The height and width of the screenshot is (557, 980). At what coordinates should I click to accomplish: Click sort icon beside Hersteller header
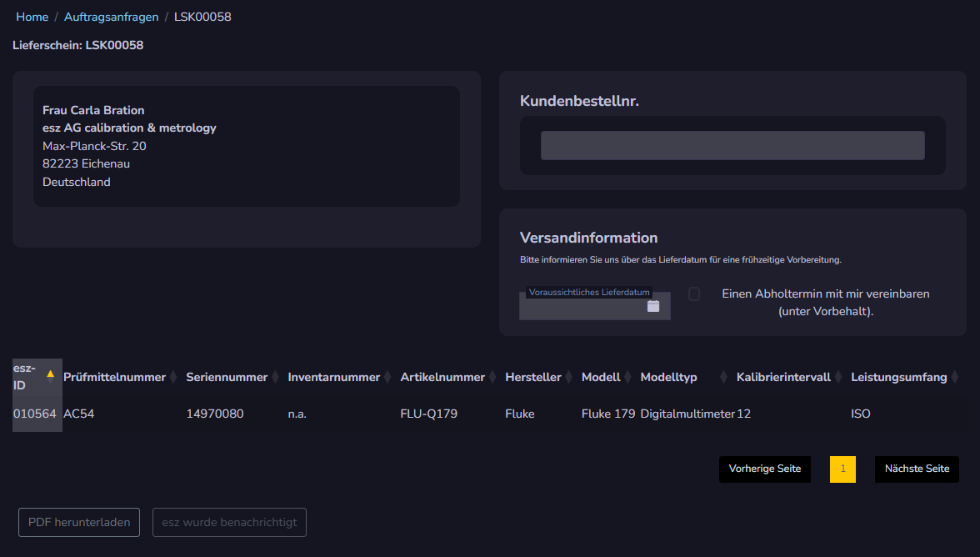[x=569, y=377]
